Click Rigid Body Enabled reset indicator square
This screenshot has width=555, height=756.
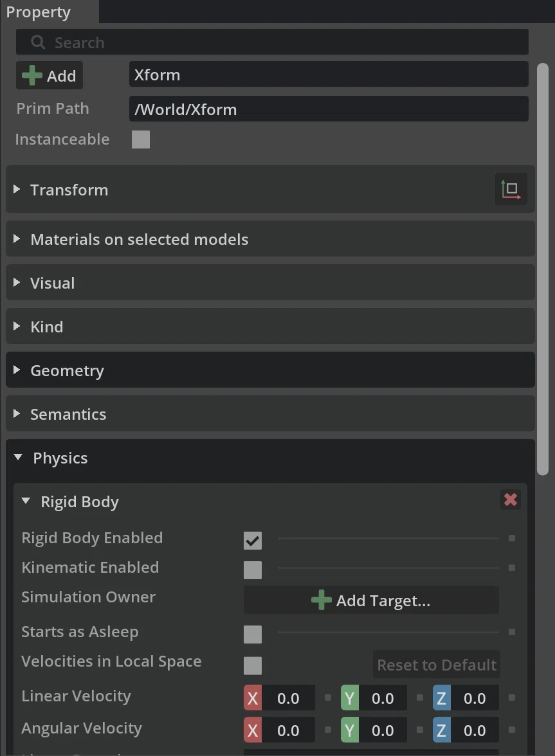pyautogui.click(x=512, y=538)
